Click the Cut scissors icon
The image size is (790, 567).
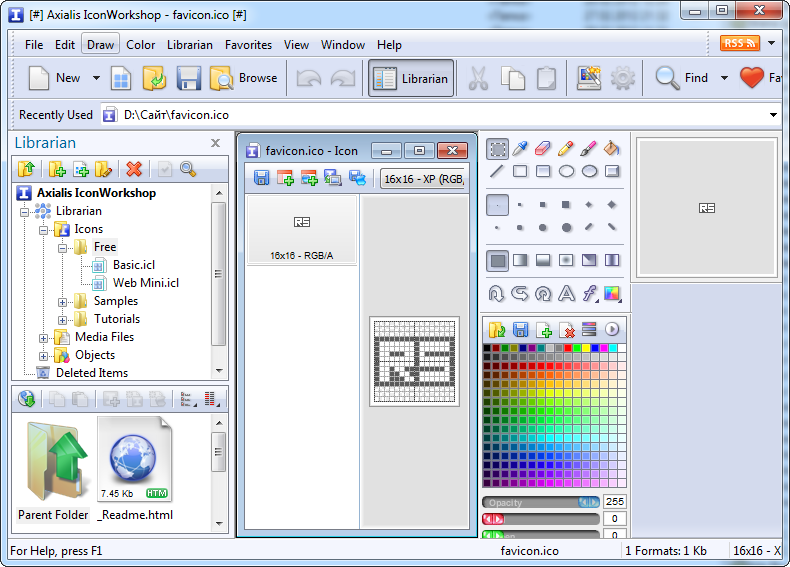478,79
